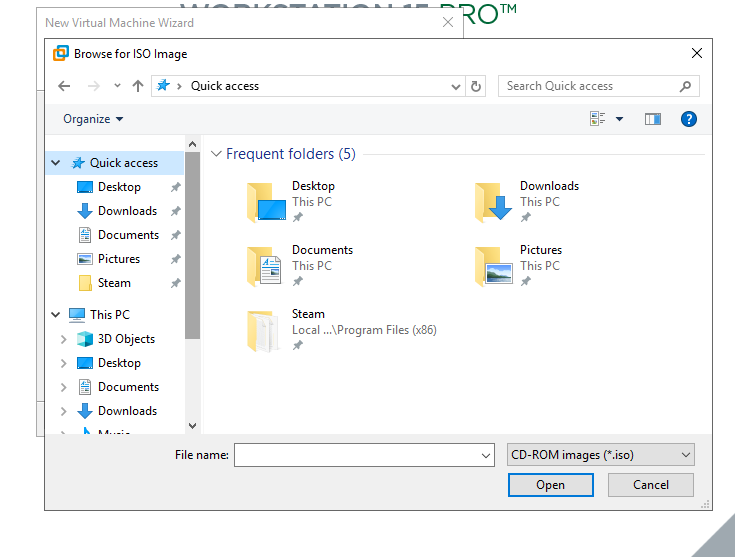The image size is (735, 557).
Task: Click the File name input box
Action: point(356,455)
